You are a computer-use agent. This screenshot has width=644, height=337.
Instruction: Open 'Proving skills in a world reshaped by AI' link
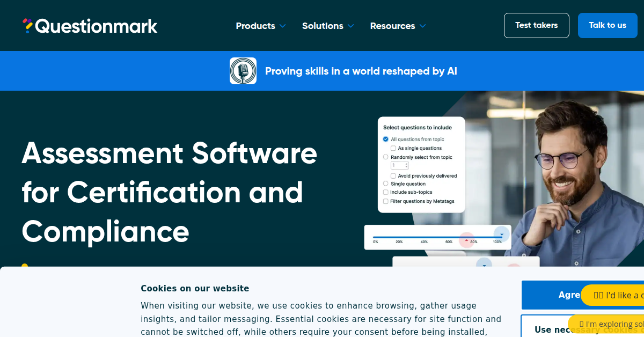tap(361, 71)
